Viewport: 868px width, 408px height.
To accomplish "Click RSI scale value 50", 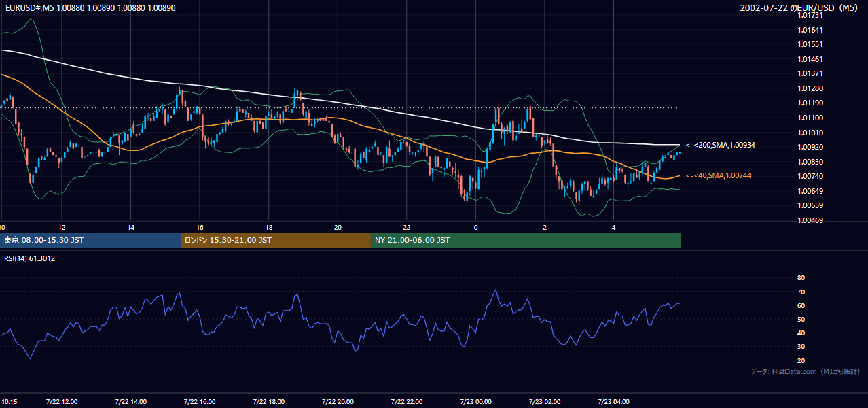I will (x=801, y=319).
